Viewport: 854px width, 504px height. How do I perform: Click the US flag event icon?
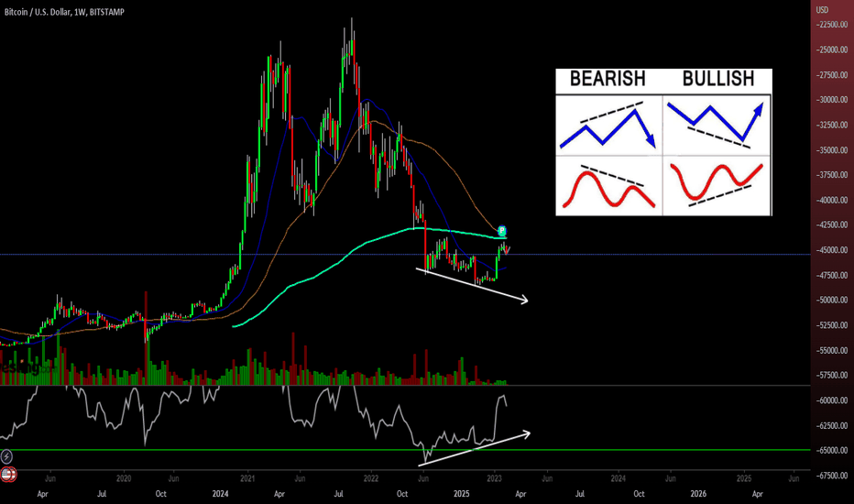click(7, 475)
